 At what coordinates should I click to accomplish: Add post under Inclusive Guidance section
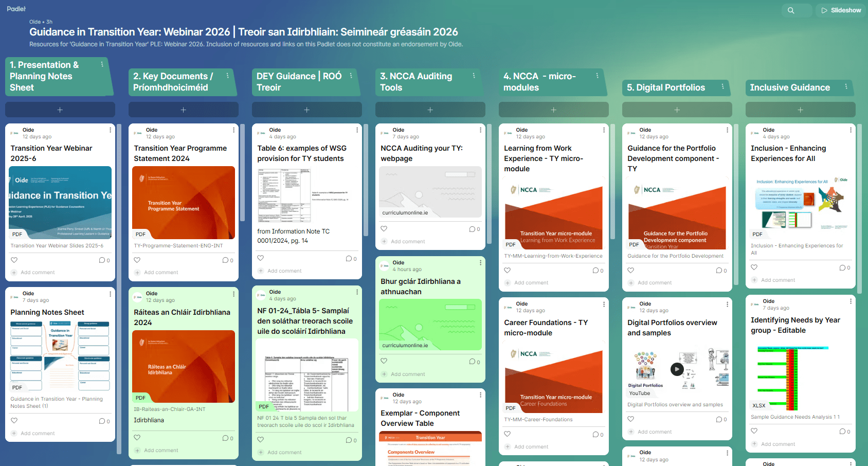coord(801,110)
